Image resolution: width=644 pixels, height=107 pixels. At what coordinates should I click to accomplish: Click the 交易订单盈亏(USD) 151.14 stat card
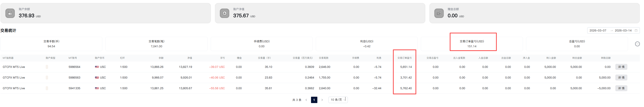pos(471,44)
